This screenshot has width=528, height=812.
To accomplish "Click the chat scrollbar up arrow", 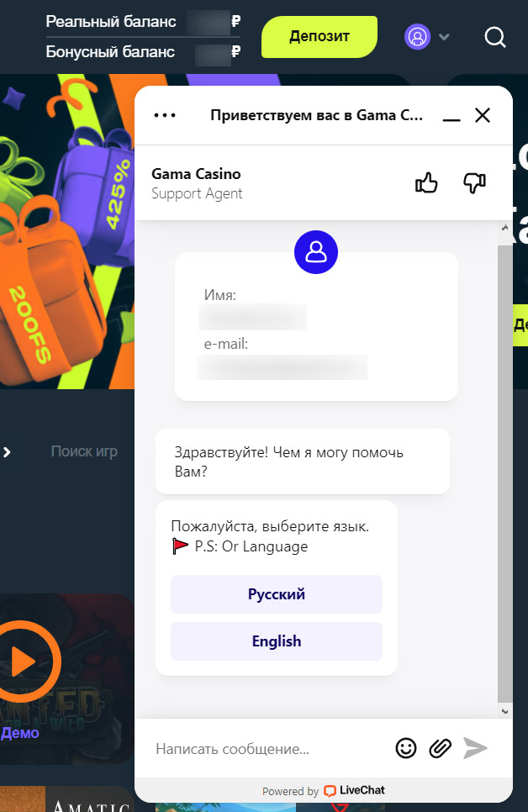I will [x=505, y=227].
